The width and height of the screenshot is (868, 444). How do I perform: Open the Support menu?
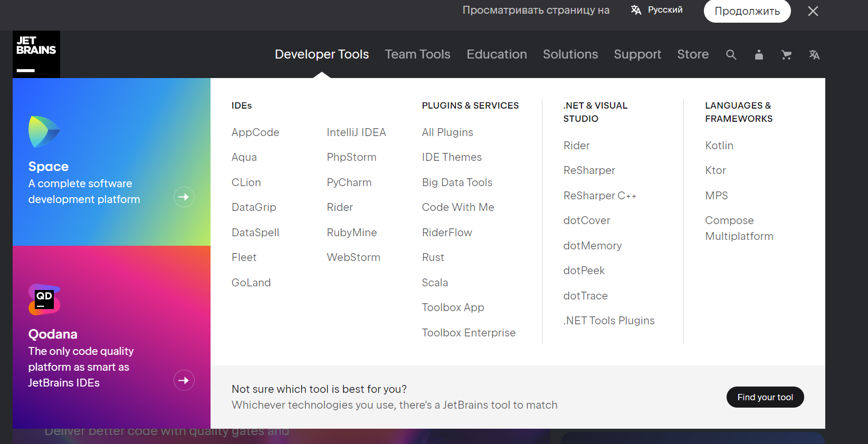click(x=637, y=54)
